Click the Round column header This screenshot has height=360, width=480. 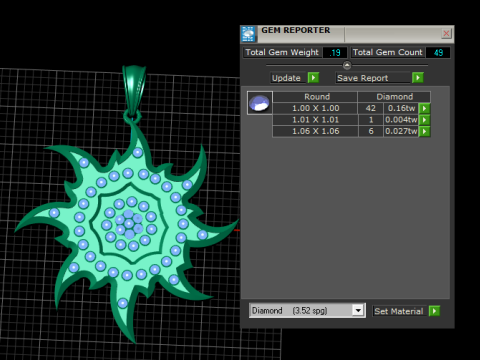point(315,97)
